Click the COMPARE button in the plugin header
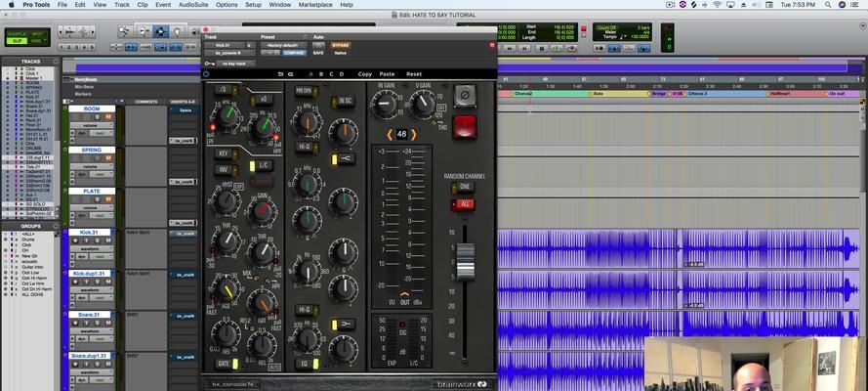868x391 pixels. tap(294, 53)
